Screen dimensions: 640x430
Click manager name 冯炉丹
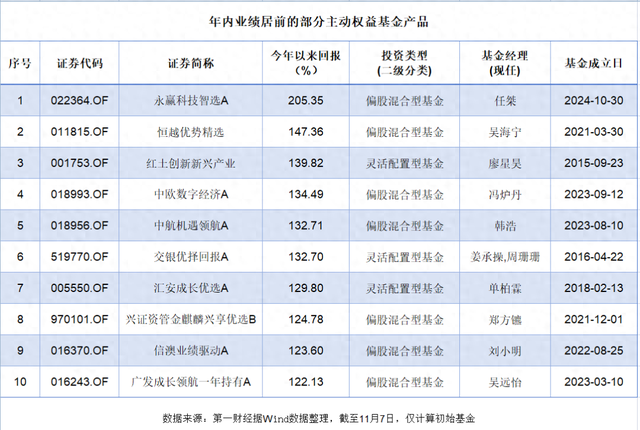(x=505, y=195)
